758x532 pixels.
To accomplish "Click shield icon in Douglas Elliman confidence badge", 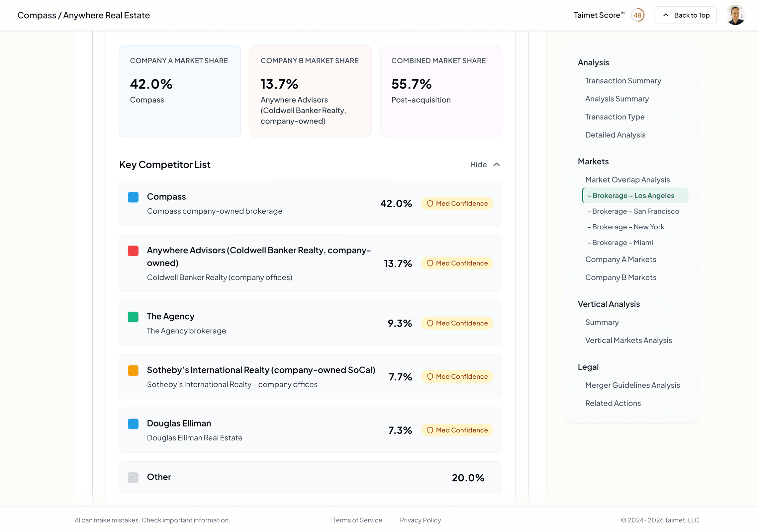I will [430, 430].
